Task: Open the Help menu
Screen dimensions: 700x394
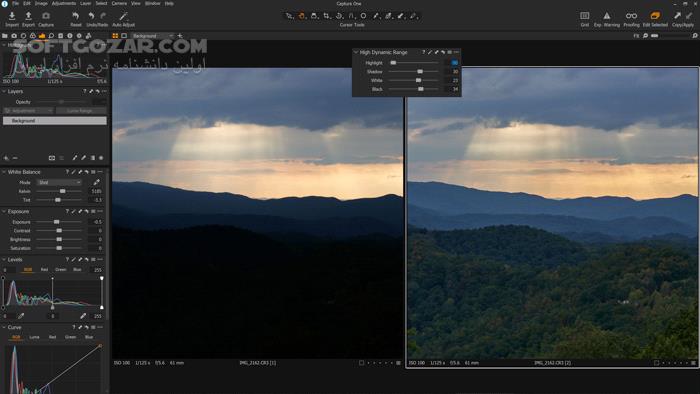Action: 169,3
